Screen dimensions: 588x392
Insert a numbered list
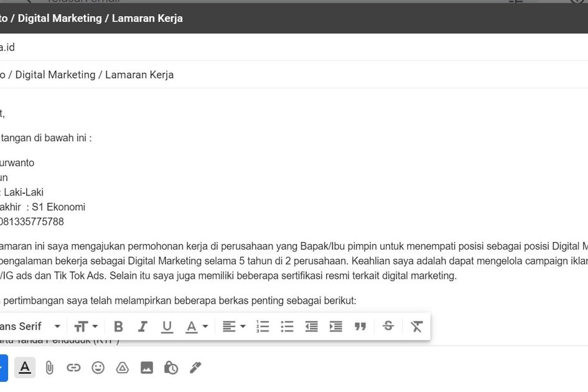click(263, 327)
